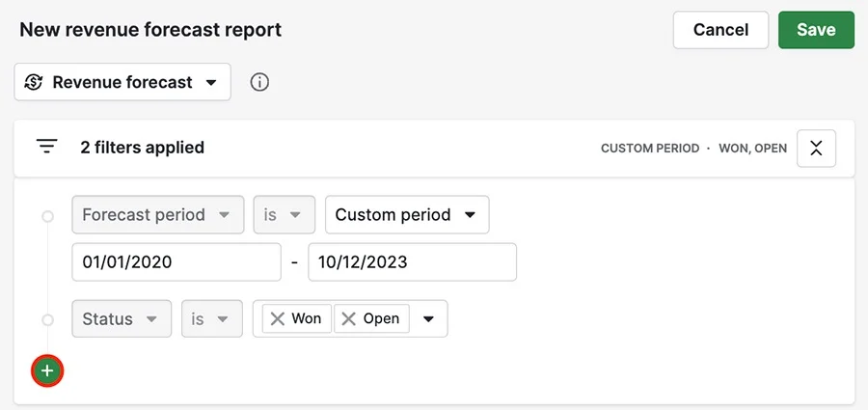
Task: Open the Custom period dropdown
Action: pyautogui.click(x=407, y=214)
